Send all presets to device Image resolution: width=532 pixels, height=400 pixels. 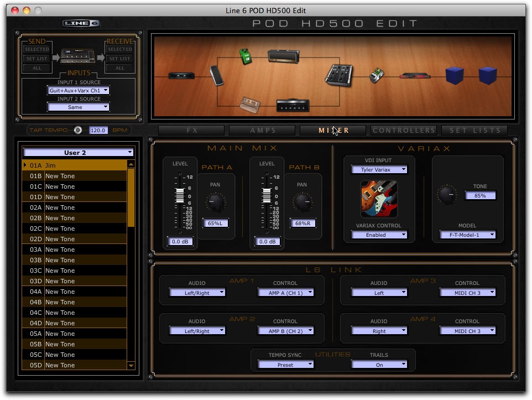click(36, 68)
